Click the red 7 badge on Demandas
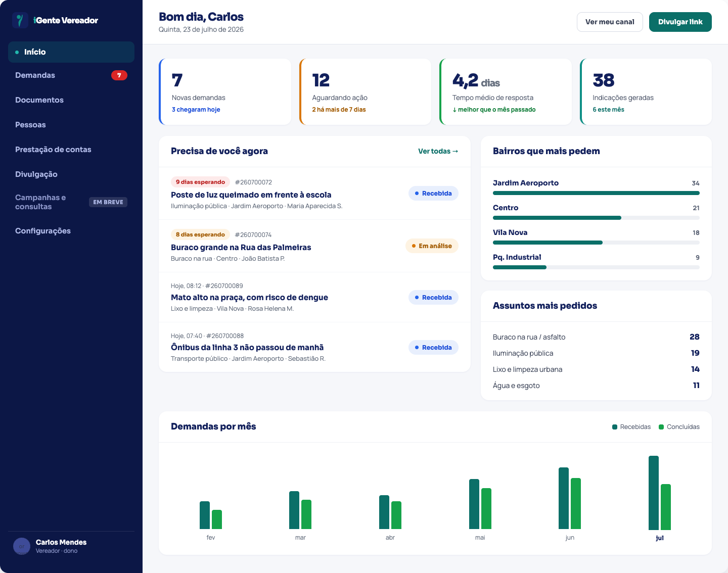Viewport: 728px width, 573px height. pyautogui.click(x=119, y=75)
